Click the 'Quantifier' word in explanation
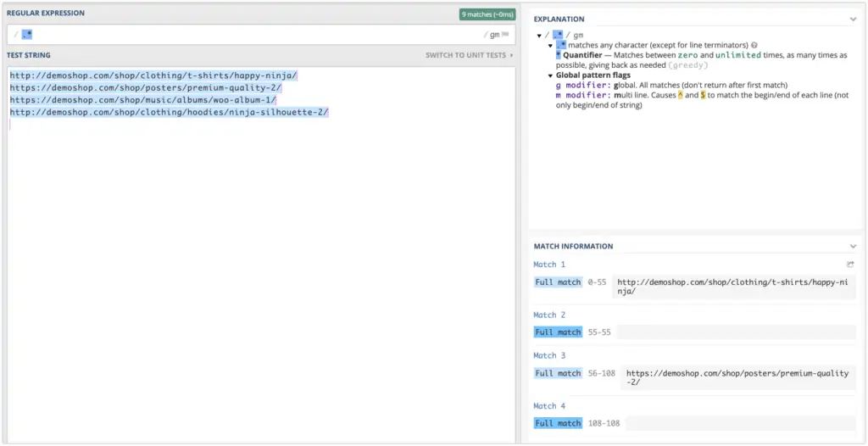868x446 pixels. [581, 56]
